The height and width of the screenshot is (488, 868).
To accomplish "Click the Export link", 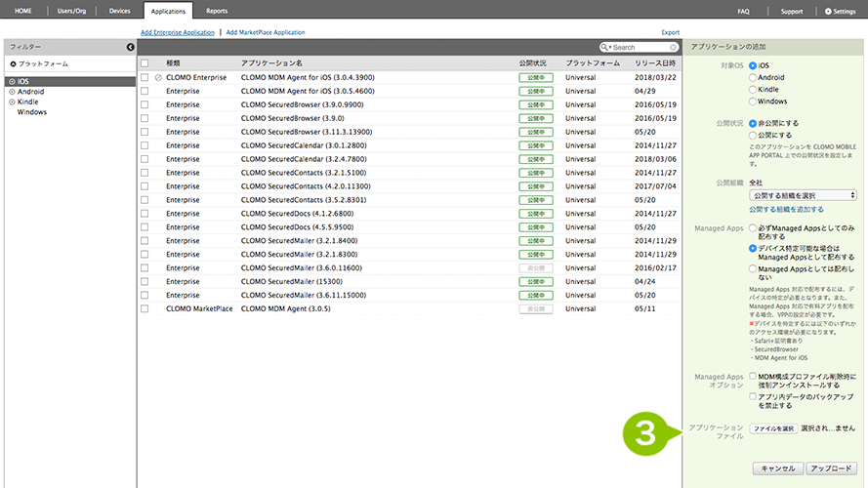I will (x=671, y=32).
